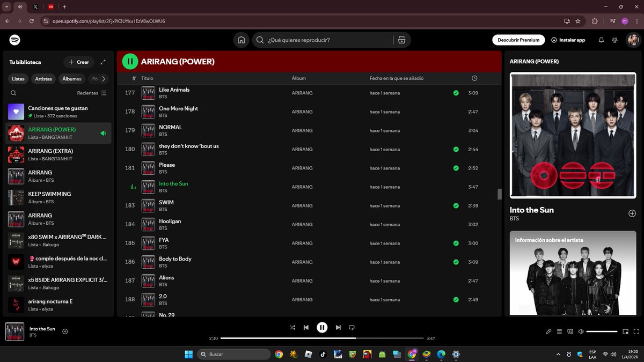Click Instalar app button

click(x=568, y=40)
